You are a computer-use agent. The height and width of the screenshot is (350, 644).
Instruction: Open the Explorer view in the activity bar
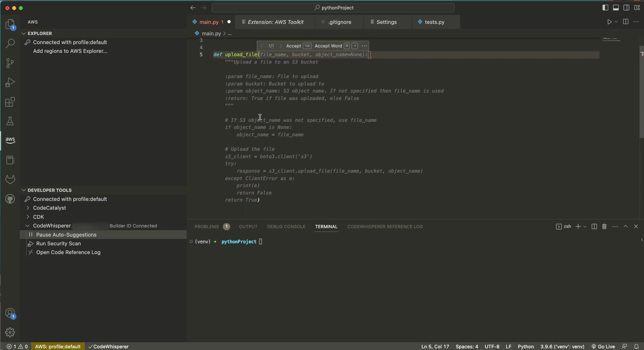10,25
